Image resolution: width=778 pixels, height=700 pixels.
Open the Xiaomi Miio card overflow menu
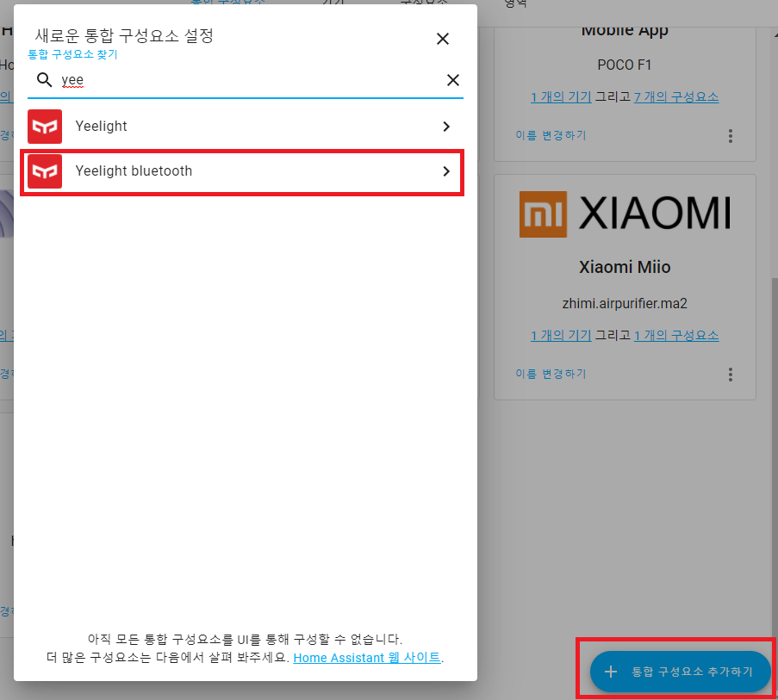click(731, 375)
